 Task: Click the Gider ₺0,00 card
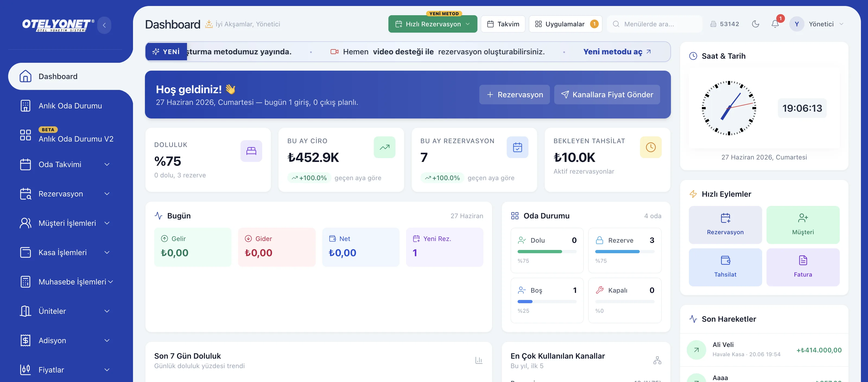click(276, 247)
